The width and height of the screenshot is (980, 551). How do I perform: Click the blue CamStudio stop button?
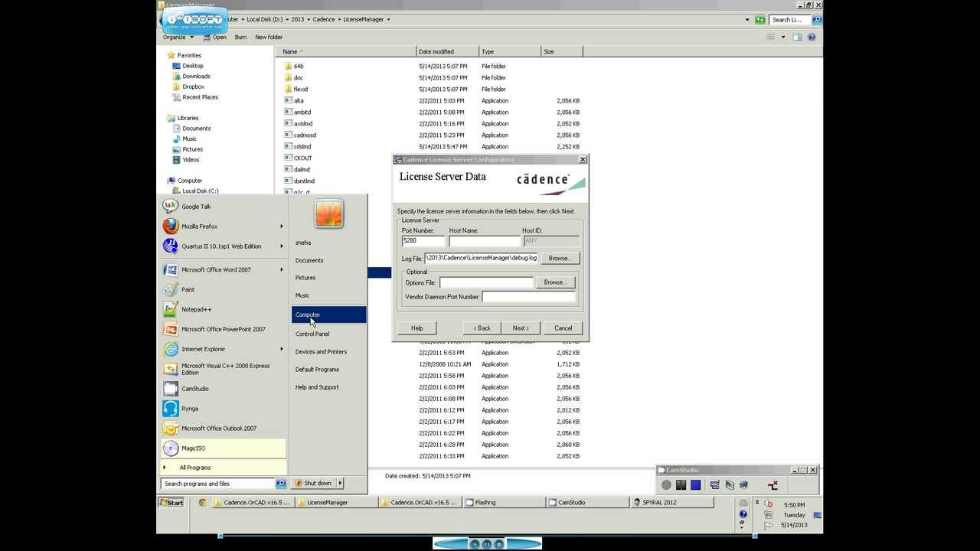point(695,484)
